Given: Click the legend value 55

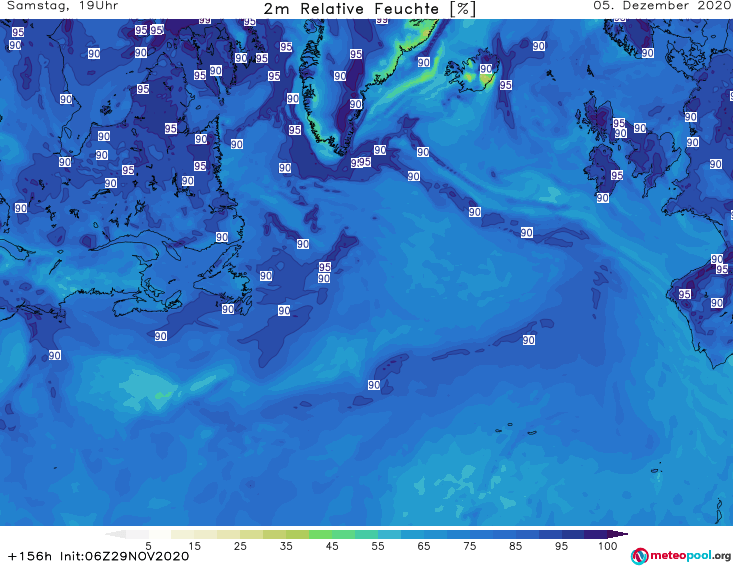Looking at the screenshot, I should (x=378, y=546).
